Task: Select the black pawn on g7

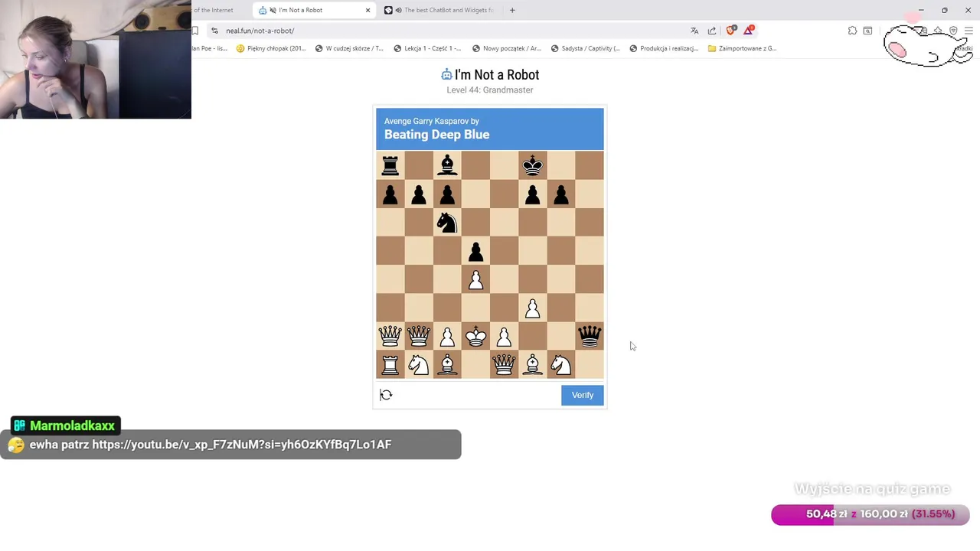Action: pyautogui.click(x=561, y=194)
